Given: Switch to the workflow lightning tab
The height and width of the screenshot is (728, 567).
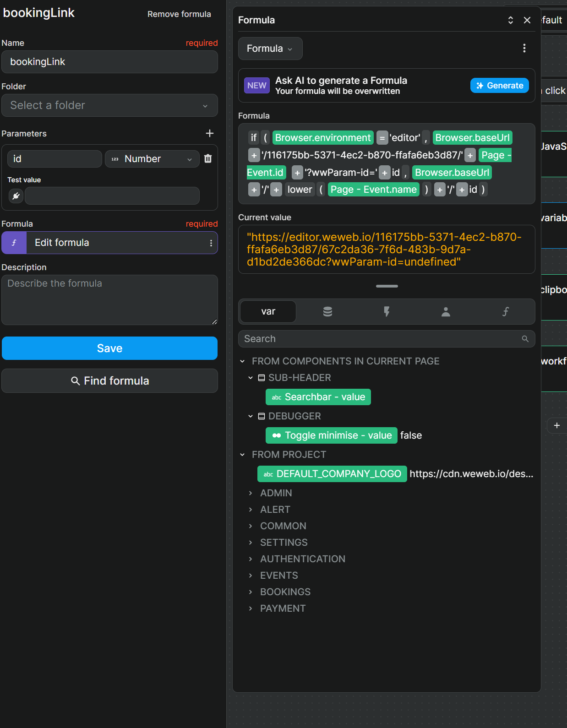Looking at the screenshot, I should tap(387, 312).
